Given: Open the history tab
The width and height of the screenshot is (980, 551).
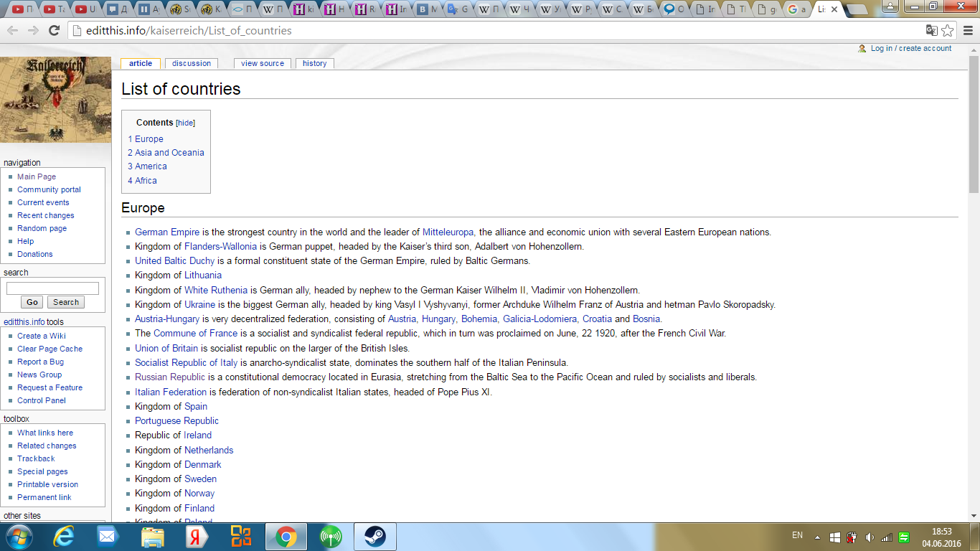Looking at the screenshot, I should (x=314, y=63).
